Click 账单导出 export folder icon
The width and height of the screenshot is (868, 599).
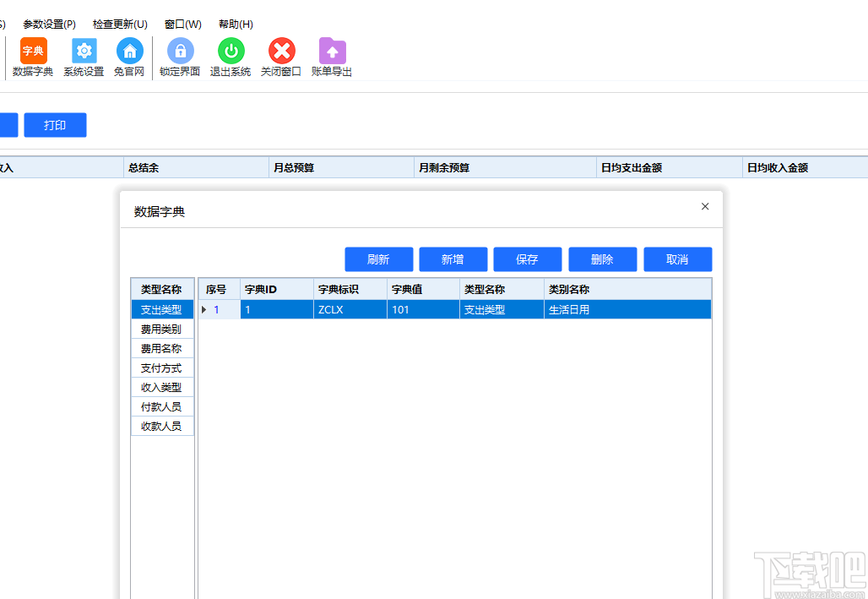[x=332, y=57]
